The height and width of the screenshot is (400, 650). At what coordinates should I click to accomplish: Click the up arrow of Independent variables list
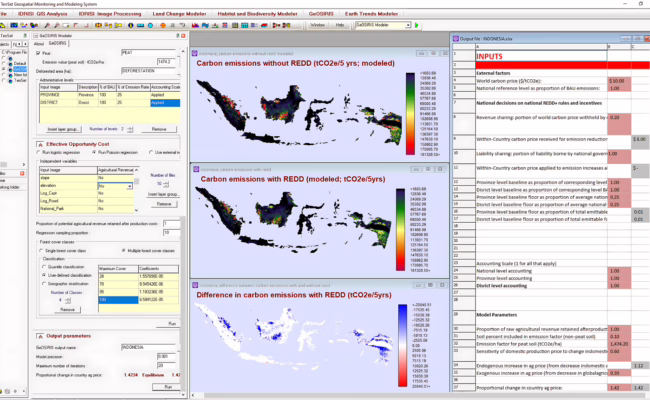[136, 170]
